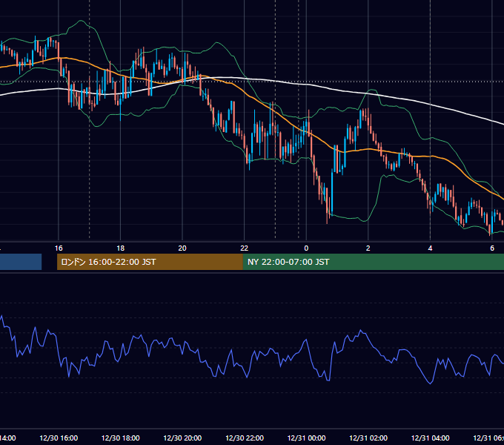Click the hour label 6 on chart axis

coord(492,248)
